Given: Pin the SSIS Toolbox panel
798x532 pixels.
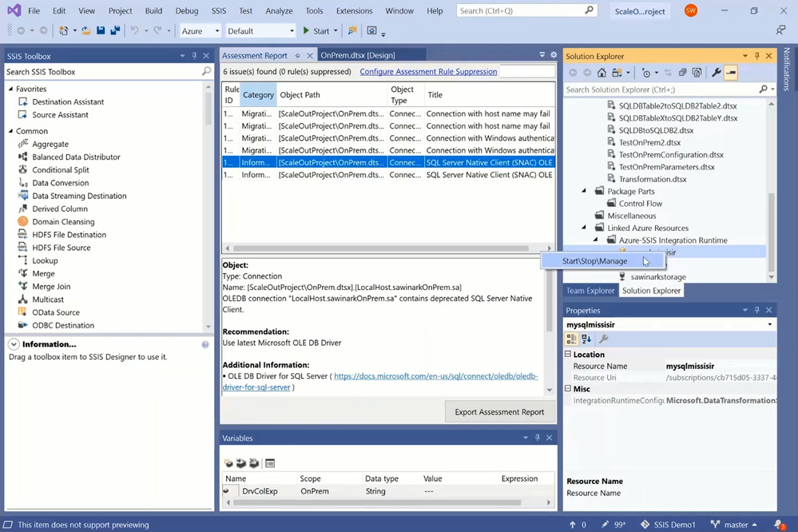Looking at the screenshot, I should (x=194, y=56).
